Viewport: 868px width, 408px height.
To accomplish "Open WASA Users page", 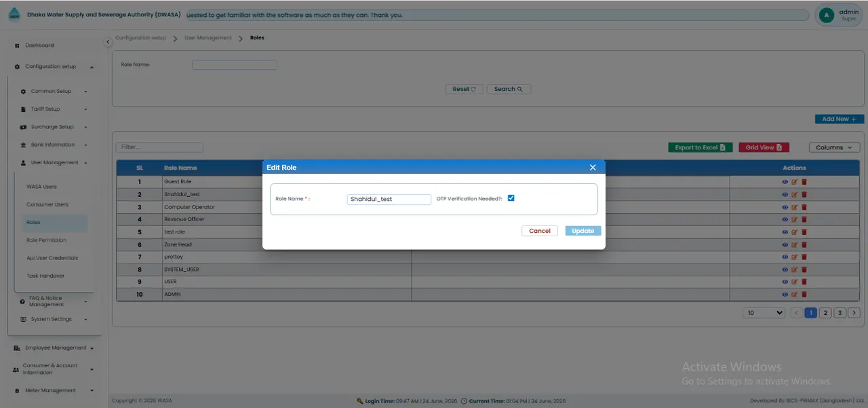I will [42, 187].
